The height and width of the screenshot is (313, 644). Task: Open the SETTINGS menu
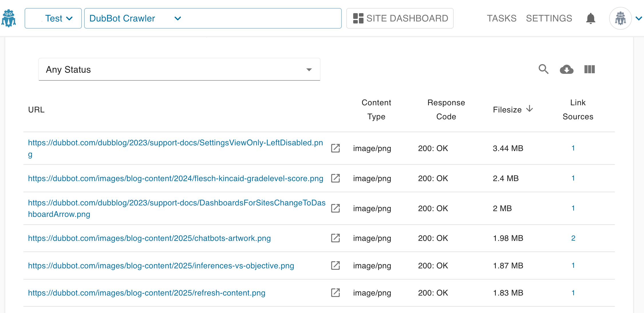[549, 18]
